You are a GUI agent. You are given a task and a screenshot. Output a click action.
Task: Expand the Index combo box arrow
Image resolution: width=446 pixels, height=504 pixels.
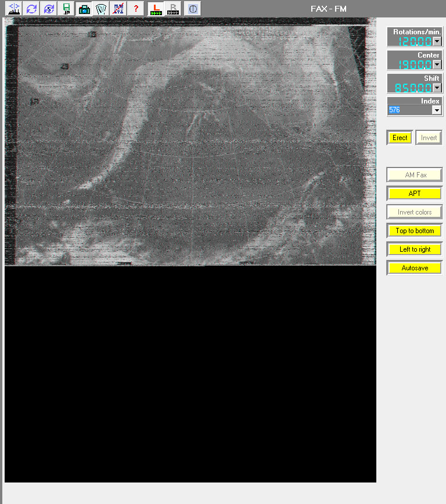click(436, 110)
